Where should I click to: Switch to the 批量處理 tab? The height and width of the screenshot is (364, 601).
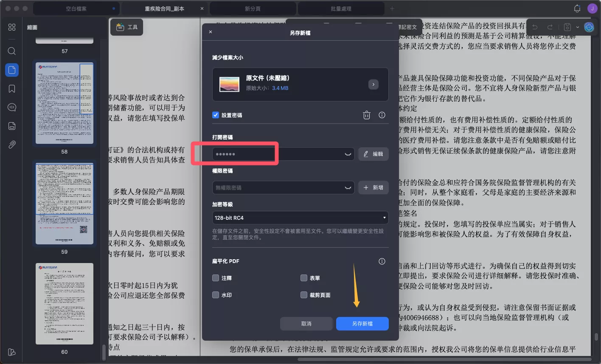[x=341, y=8]
